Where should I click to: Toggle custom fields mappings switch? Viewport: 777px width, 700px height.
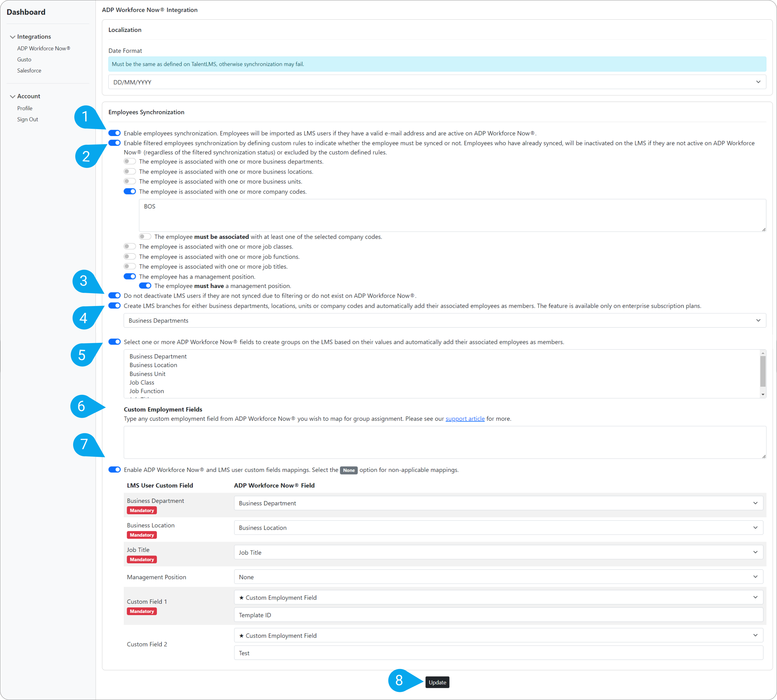click(x=114, y=469)
